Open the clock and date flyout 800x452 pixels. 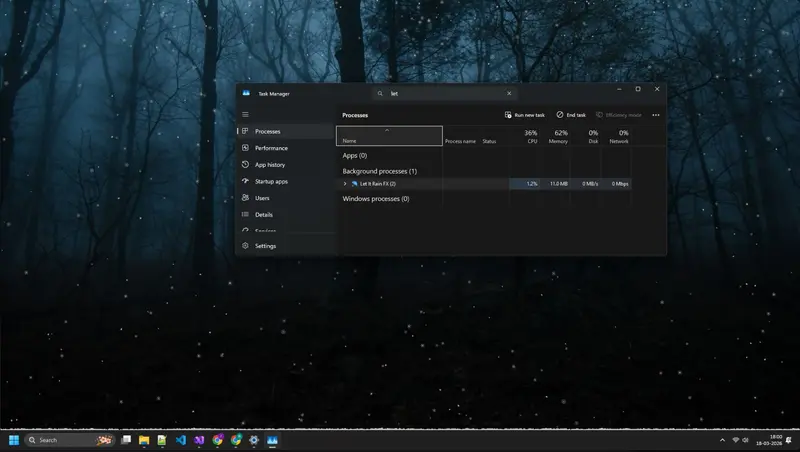[x=769, y=440]
